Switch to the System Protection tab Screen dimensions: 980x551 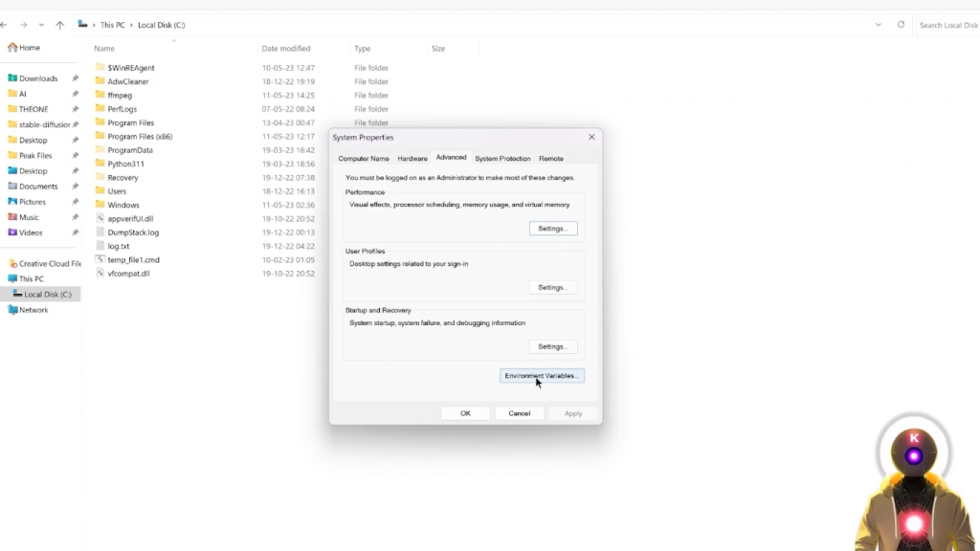coord(502,159)
